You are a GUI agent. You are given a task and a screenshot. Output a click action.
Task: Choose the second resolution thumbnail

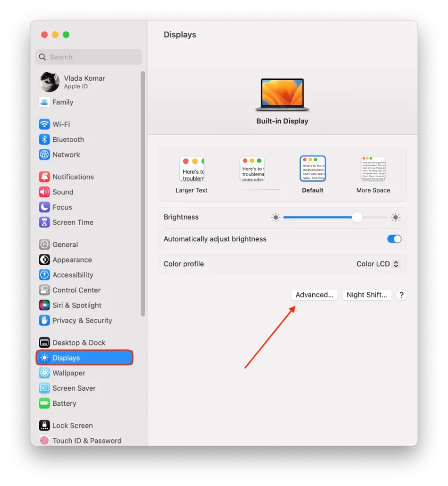point(252,169)
